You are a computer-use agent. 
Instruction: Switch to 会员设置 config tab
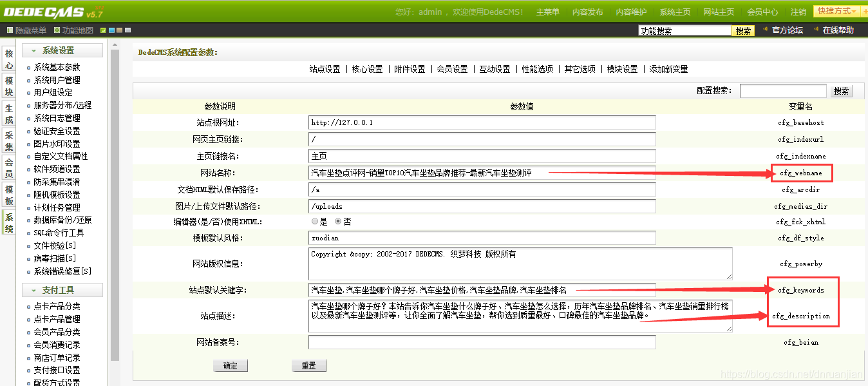tap(452, 69)
